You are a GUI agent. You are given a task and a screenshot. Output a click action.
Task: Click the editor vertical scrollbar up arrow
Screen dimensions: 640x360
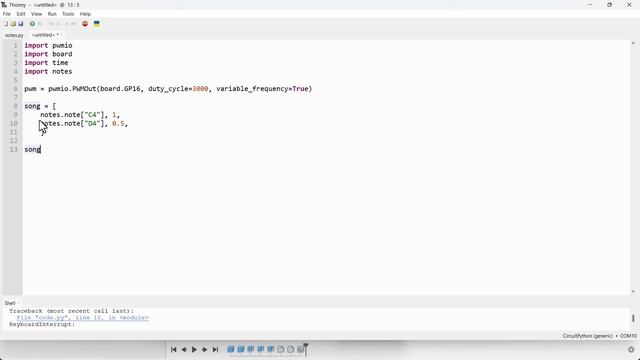[x=633, y=43]
